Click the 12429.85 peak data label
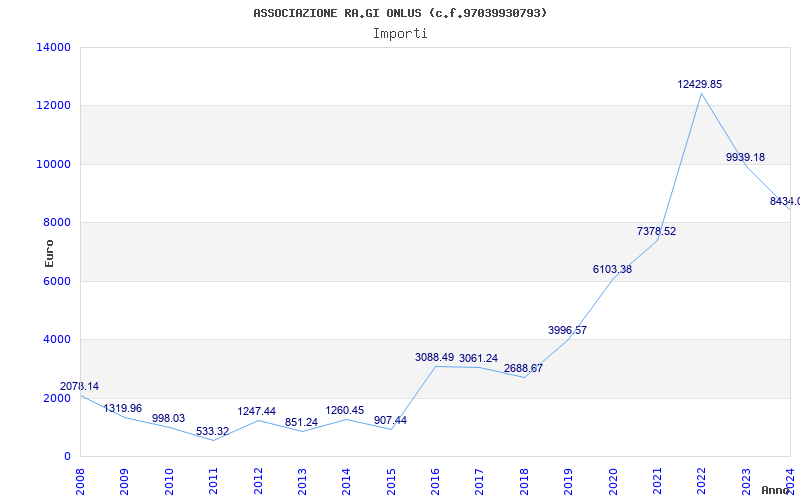The height and width of the screenshot is (500, 800). (699, 84)
